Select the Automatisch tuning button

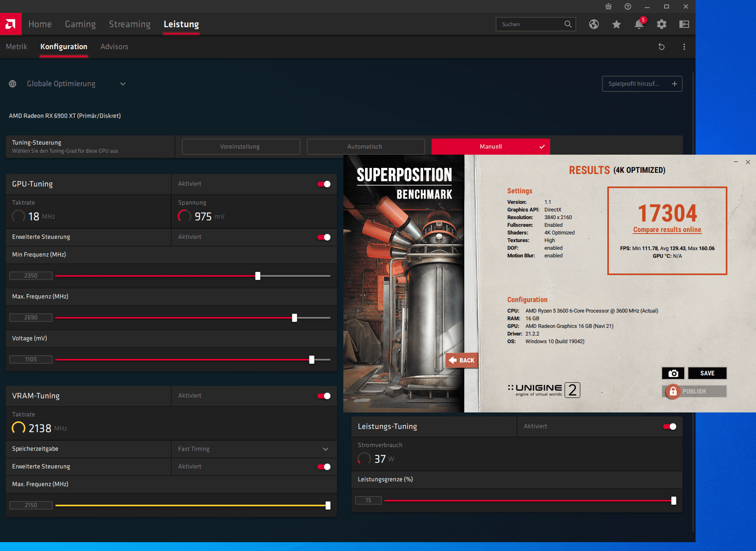click(x=365, y=147)
